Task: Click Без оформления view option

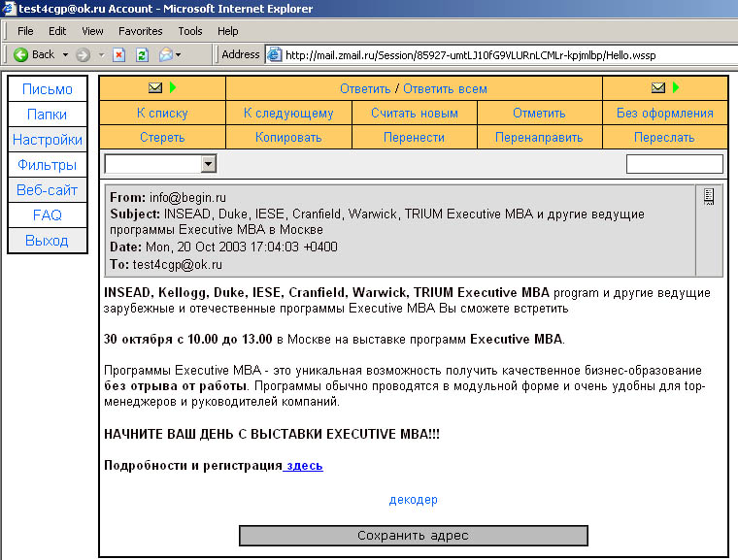Action: tap(665, 113)
